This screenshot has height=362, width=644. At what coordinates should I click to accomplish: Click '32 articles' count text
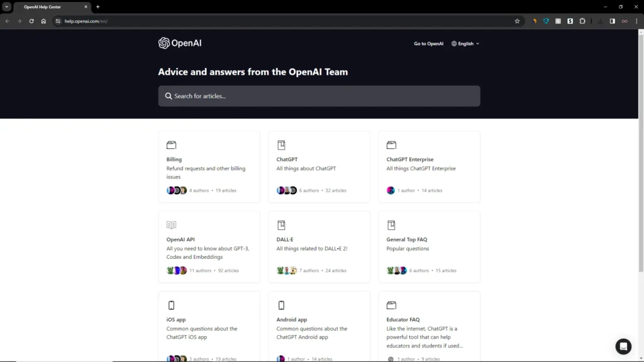(336, 190)
